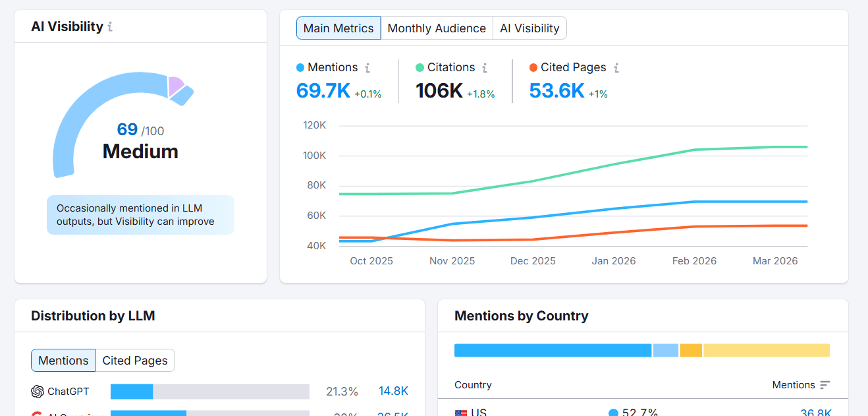Click the ChatGPT logo icon
This screenshot has width=868, height=416.
(38, 392)
